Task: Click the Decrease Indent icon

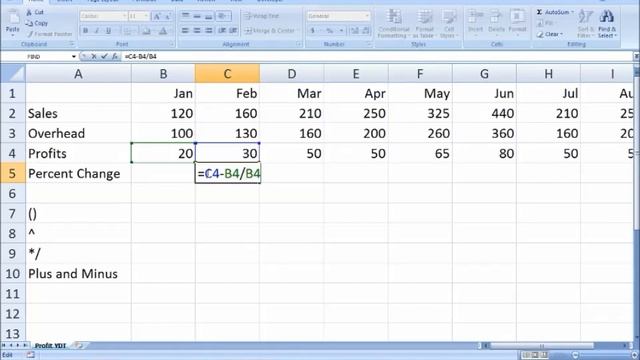Action: (222, 31)
